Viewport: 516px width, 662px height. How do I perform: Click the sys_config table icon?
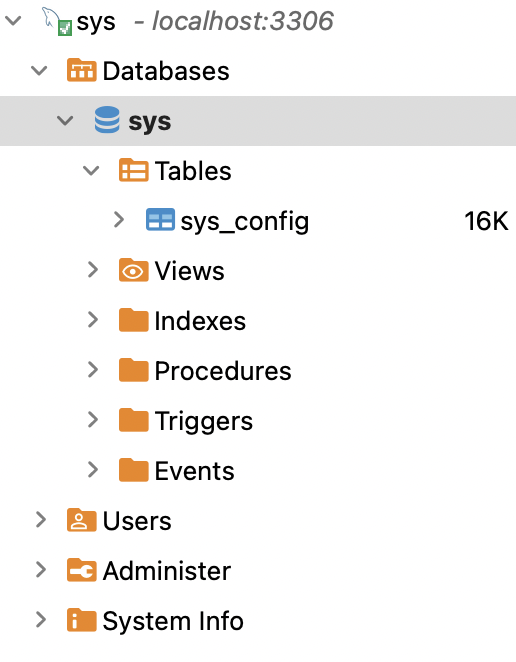tap(160, 220)
